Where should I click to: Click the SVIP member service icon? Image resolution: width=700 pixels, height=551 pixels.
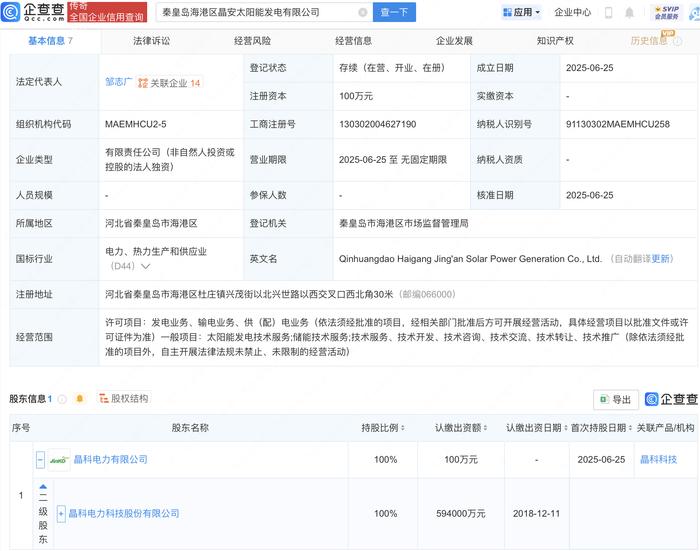point(667,13)
